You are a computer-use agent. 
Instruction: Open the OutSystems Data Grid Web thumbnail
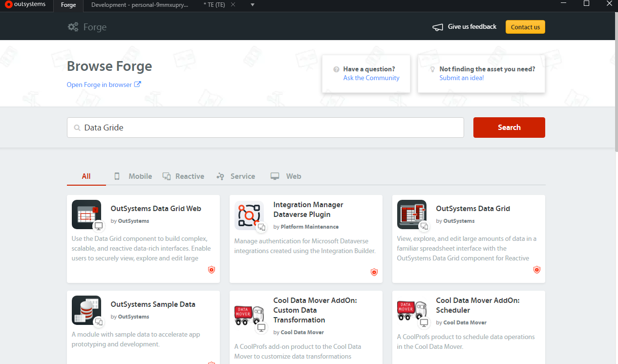86,214
